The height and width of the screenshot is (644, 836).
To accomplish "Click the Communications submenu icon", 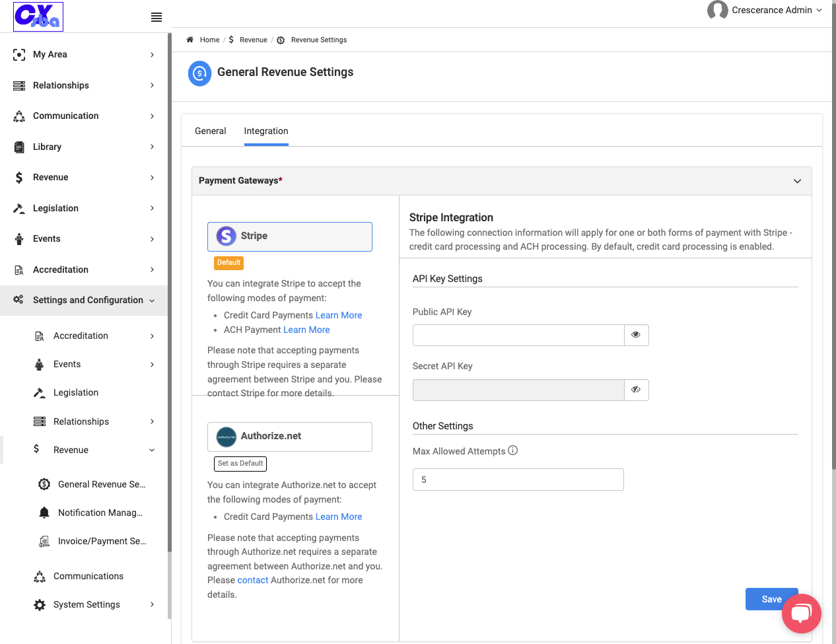I will point(40,577).
